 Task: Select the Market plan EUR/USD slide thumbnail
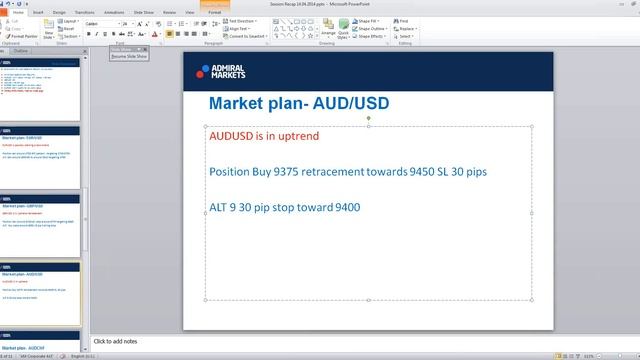[x=40, y=158]
